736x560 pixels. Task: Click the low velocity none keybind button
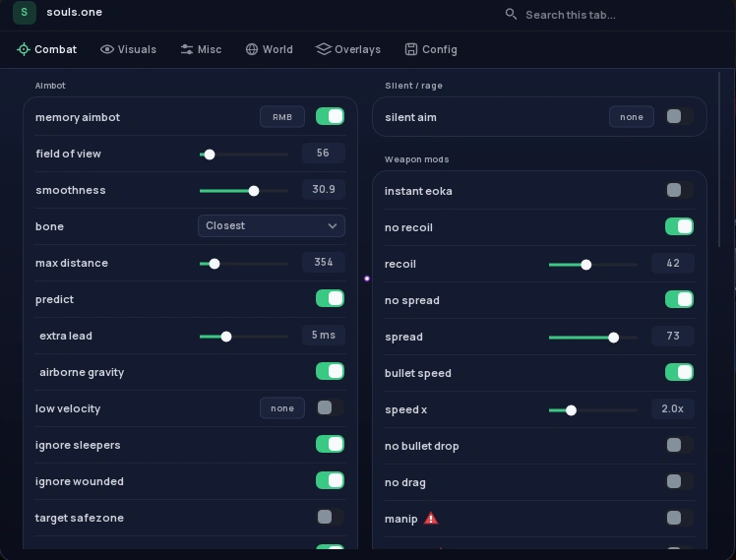click(x=282, y=408)
